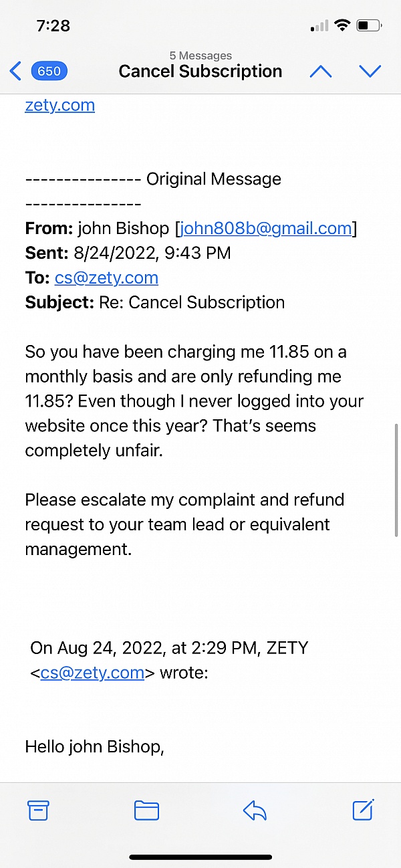Compose a new message
Screen dimensions: 401x868
[362, 810]
